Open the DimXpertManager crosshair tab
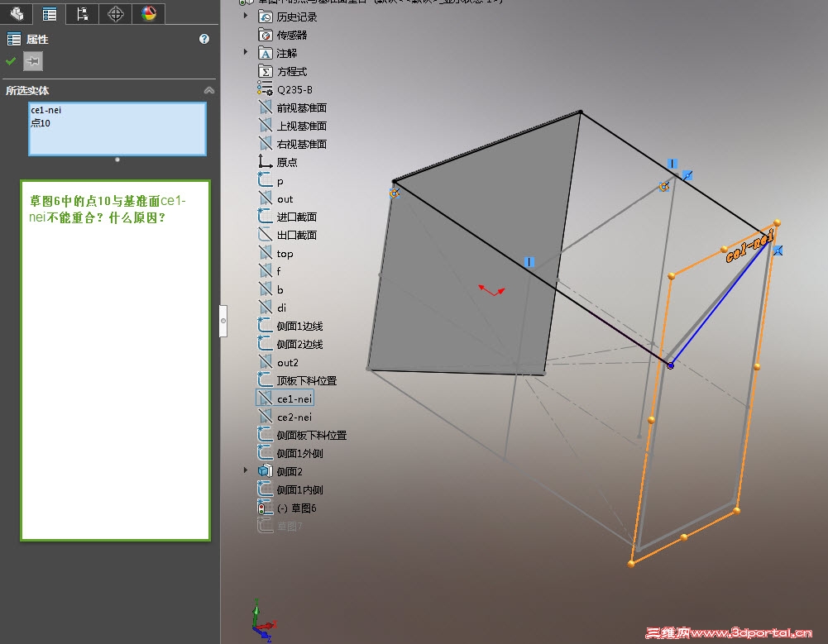This screenshot has height=644, width=828. point(116,14)
